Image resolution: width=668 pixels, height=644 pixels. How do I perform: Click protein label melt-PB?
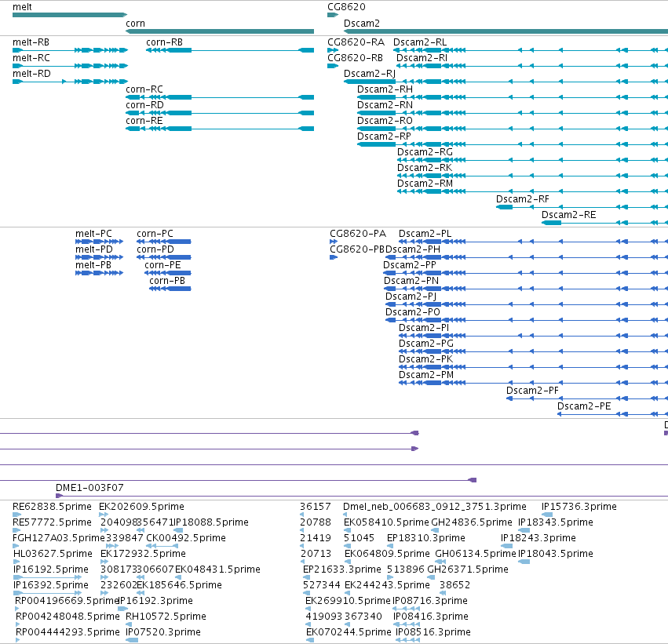point(93,265)
